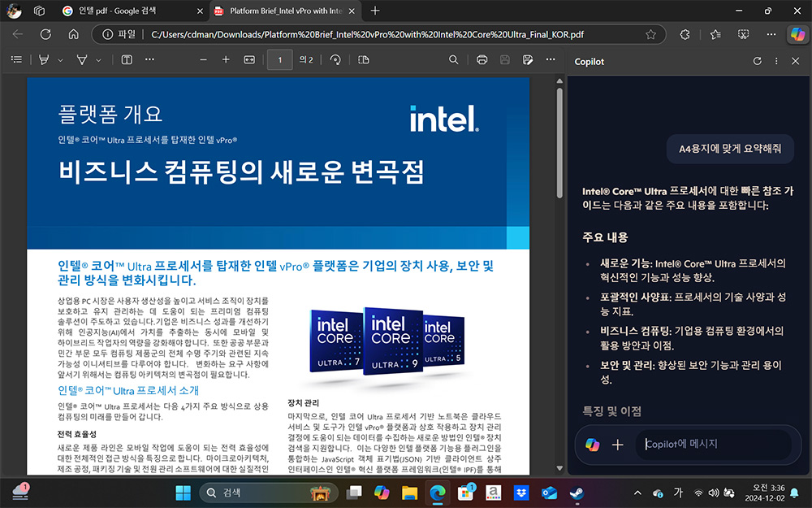Open the PDF table of contents sidebar
The width and height of the screenshot is (812, 508).
16,59
